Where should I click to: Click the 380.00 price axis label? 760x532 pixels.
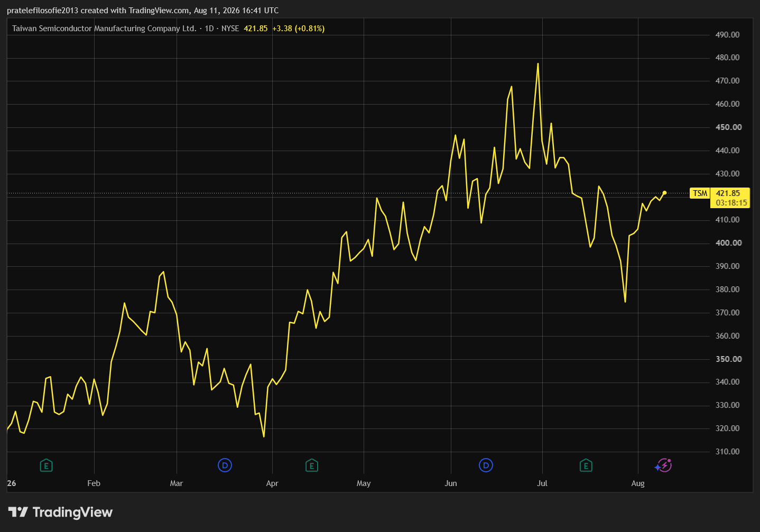pos(728,290)
